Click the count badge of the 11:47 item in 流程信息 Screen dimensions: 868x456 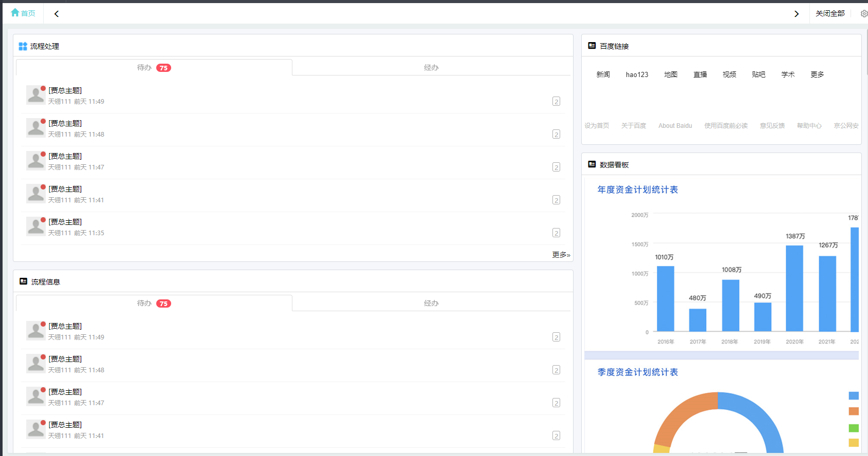tap(556, 403)
